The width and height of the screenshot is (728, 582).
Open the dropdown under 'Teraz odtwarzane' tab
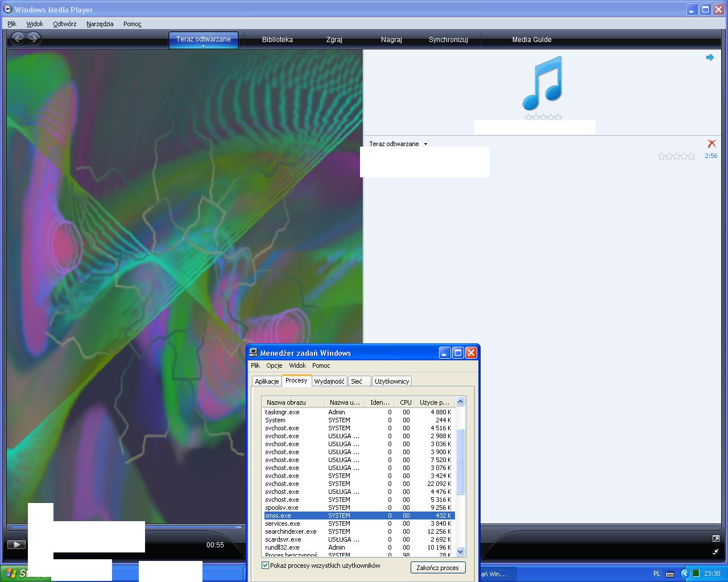[203, 46]
